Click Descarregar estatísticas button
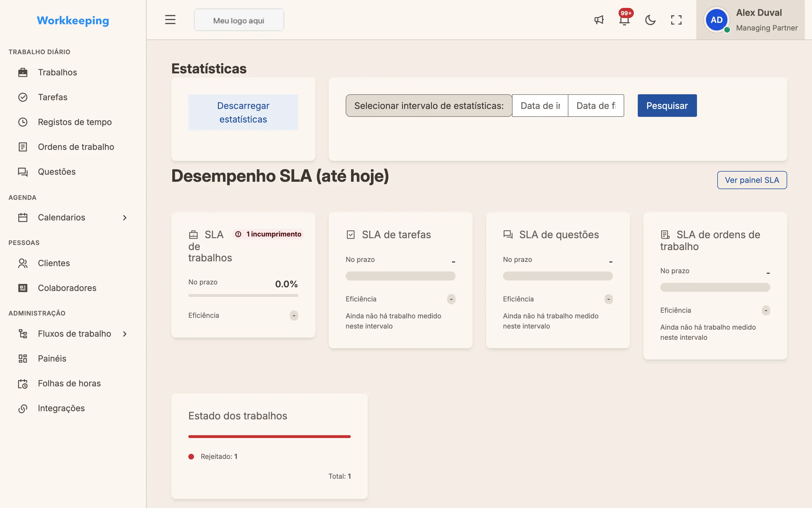This screenshot has width=812, height=508. coord(243,112)
